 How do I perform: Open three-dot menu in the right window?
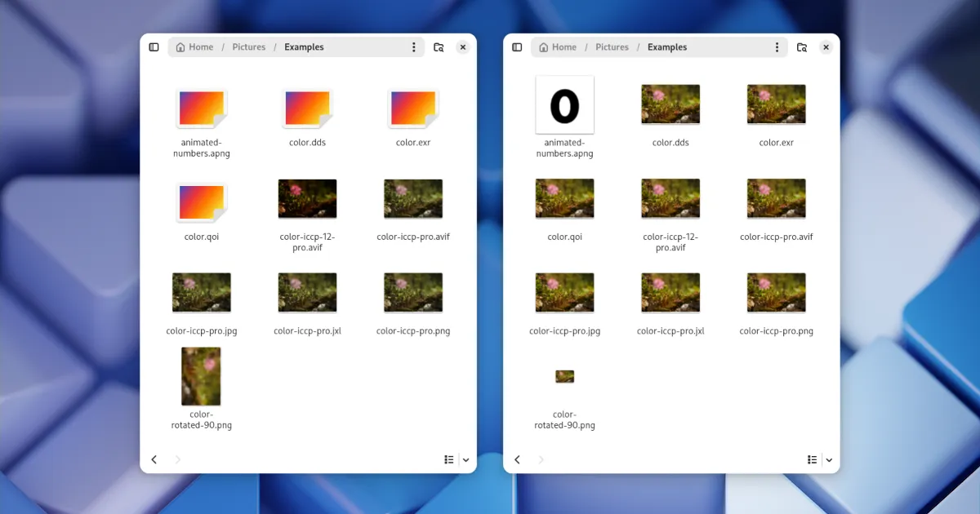tap(777, 47)
